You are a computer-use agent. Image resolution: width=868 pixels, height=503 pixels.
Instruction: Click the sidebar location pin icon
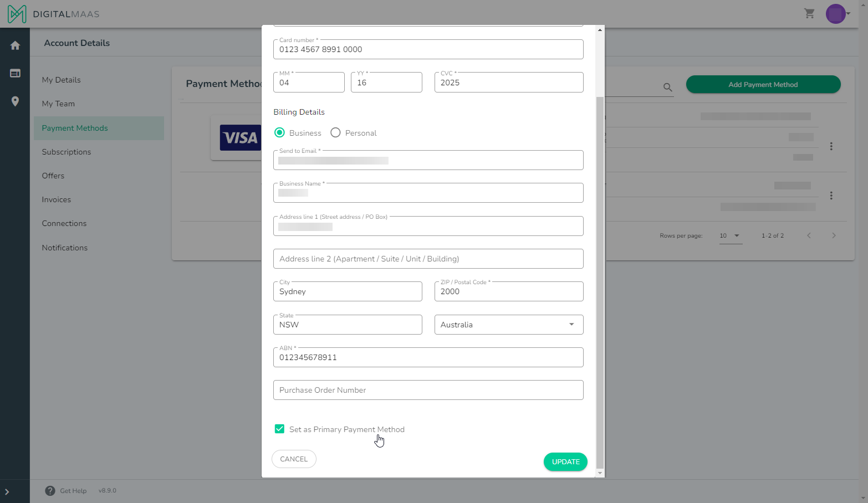(x=15, y=101)
